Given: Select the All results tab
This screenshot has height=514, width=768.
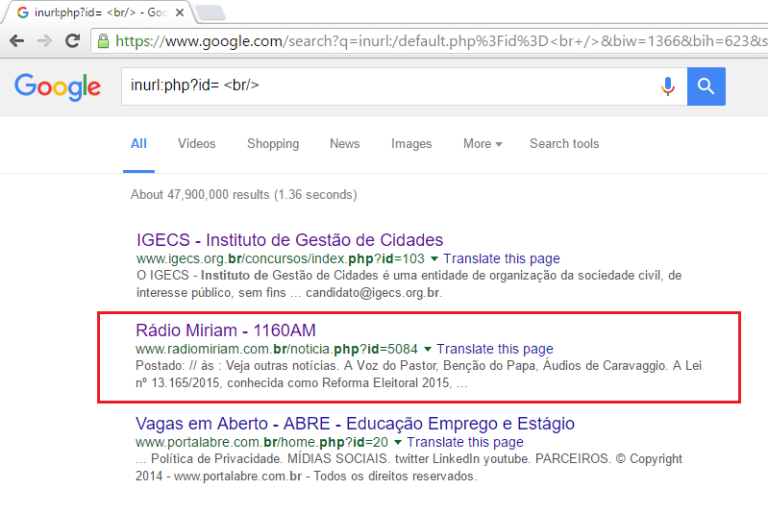Looking at the screenshot, I should [x=139, y=144].
